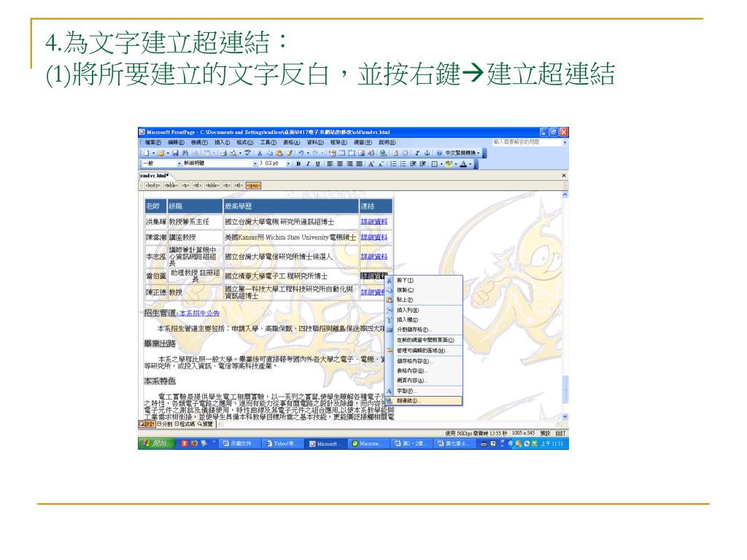This screenshot has width=747, height=560.
Task: Switch to 程式碼 view tab
Action: (x=185, y=424)
